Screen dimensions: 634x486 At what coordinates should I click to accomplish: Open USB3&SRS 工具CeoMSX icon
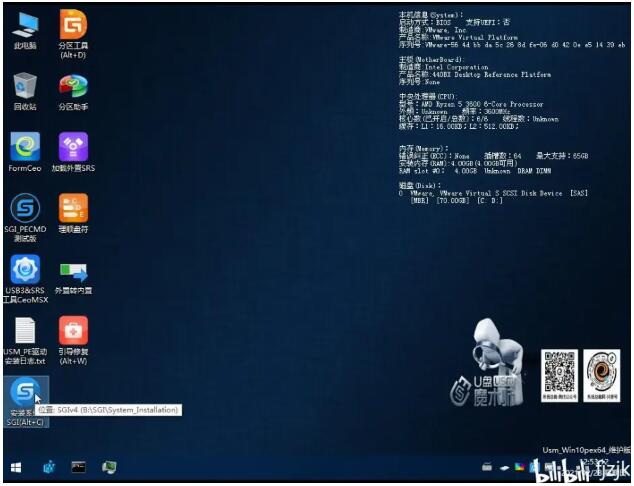[25, 270]
